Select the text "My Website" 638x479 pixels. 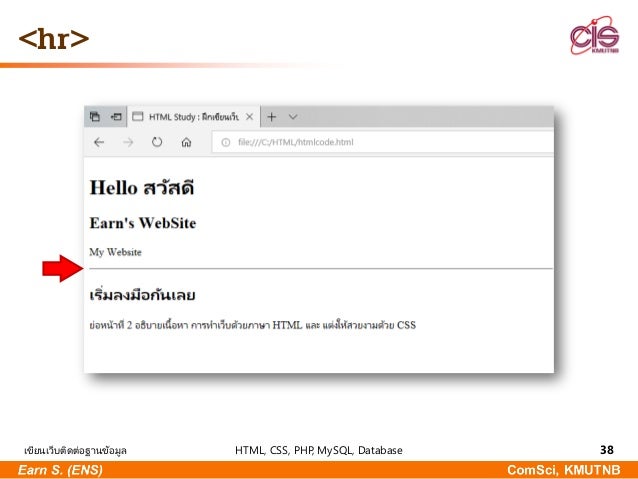click(x=116, y=252)
